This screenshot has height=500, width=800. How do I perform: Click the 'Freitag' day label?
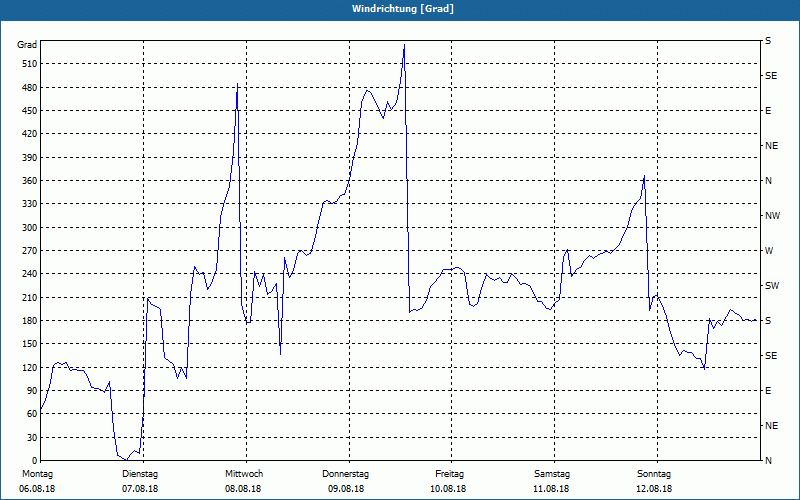click(449, 474)
